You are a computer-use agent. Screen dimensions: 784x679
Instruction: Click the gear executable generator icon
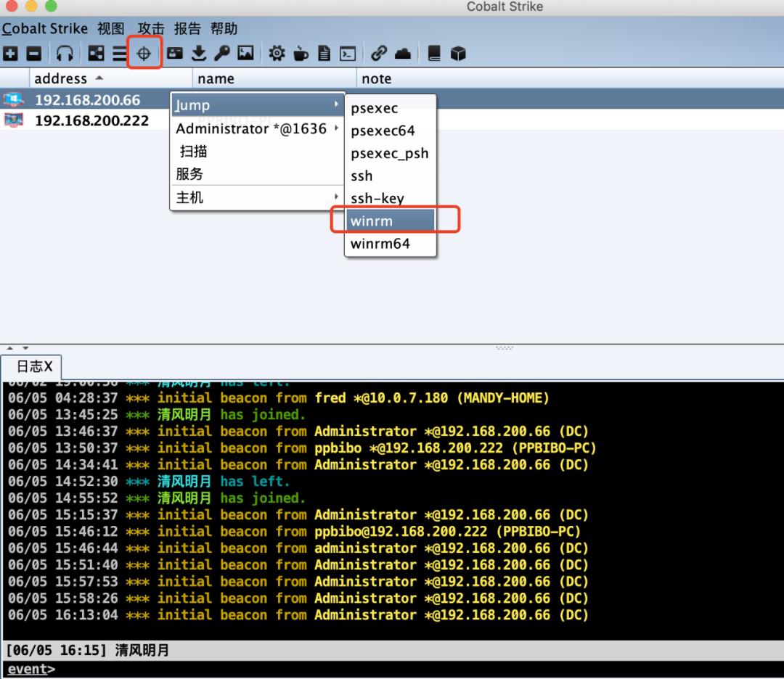point(277,53)
